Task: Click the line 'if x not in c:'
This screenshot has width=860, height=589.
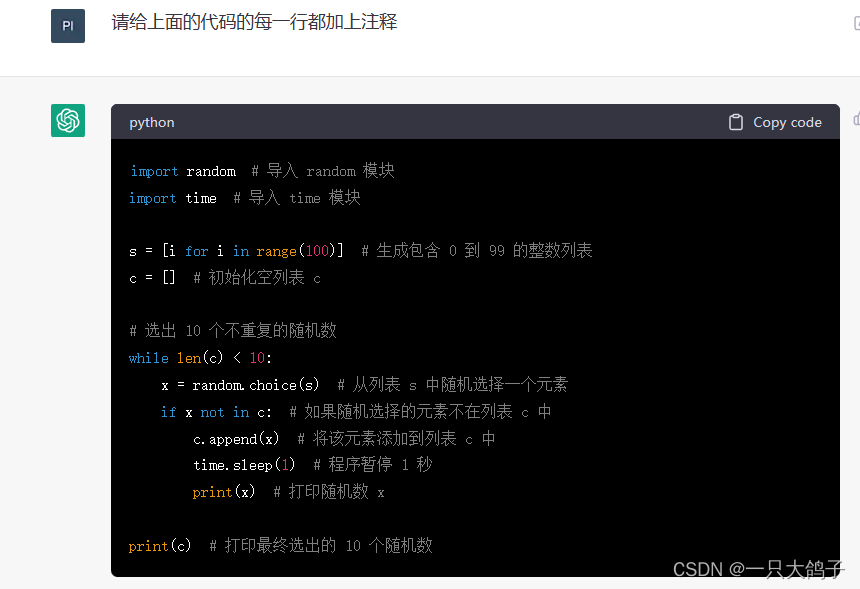Action: [216, 412]
